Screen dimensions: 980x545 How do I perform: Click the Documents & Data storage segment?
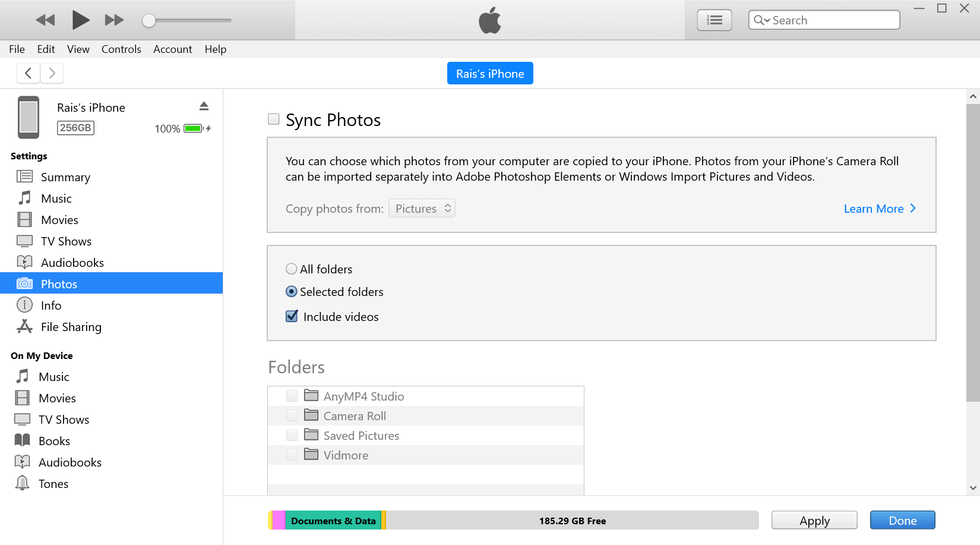click(333, 521)
